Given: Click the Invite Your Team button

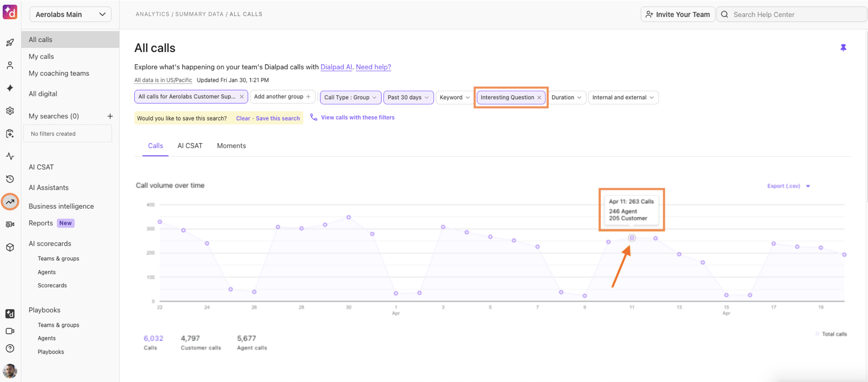Looking at the screenshot, I should [678, 14].
